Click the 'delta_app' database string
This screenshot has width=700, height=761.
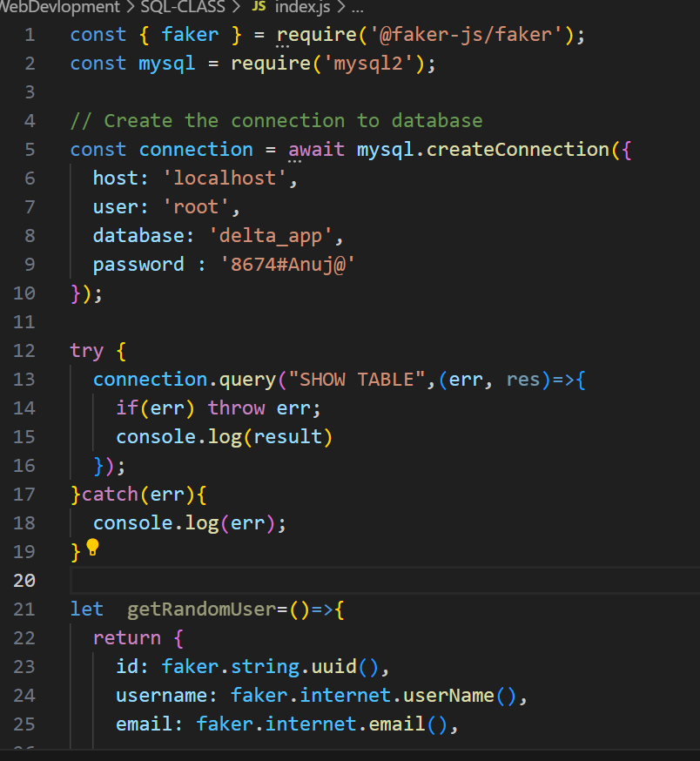point(271,236)
